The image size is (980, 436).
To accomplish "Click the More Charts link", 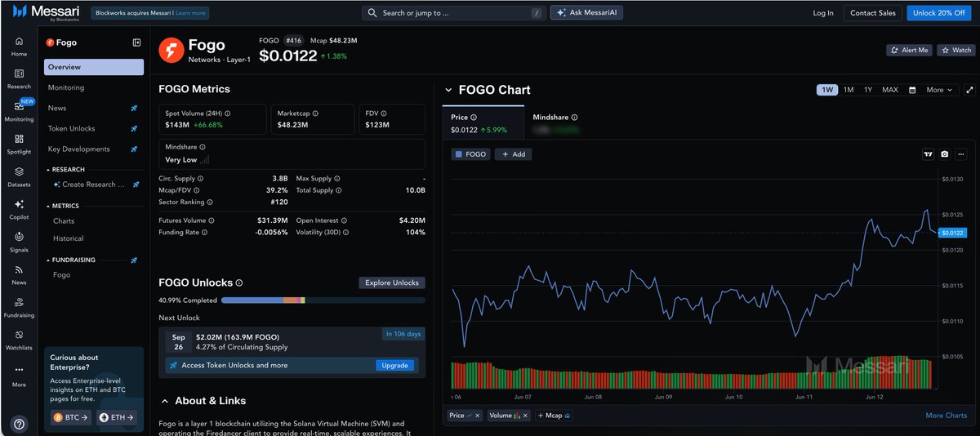I will click(946, 416).
